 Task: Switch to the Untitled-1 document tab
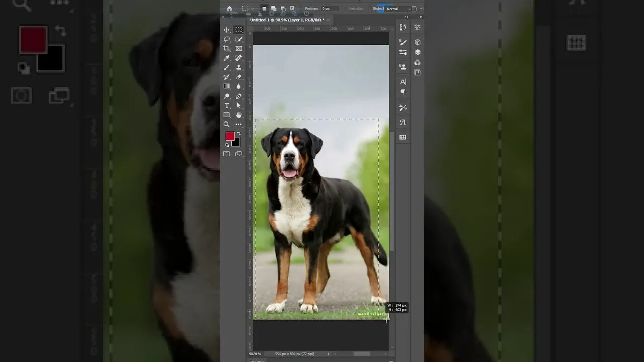click(287, 20)
